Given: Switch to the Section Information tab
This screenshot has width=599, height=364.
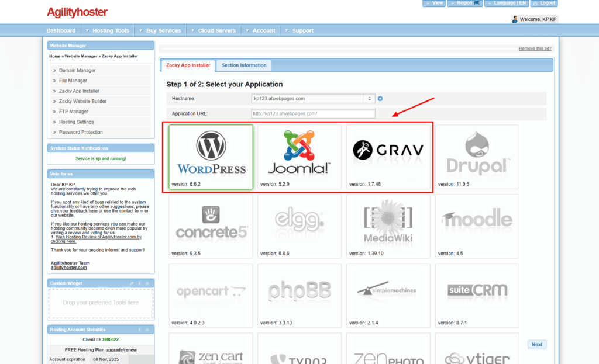Looking at the screenshot, I should (243, 65).
